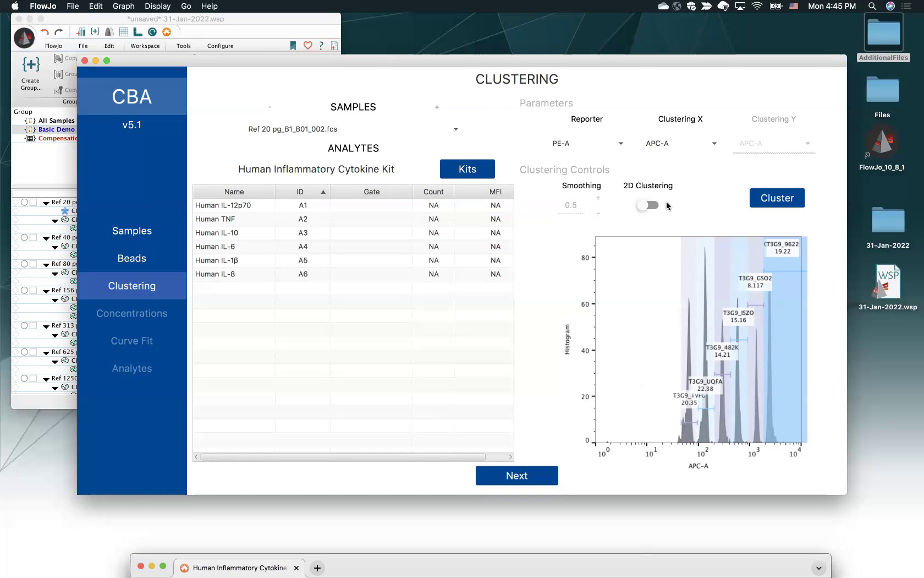Click the histogram peaks toolbar icon
Screen dimensions: 924x578
tap(109, 32)
